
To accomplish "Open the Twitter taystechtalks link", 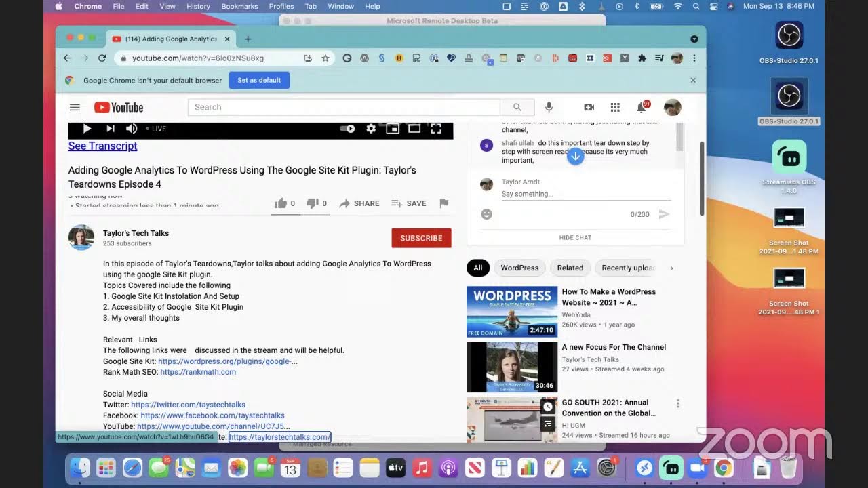I will 188,405.
